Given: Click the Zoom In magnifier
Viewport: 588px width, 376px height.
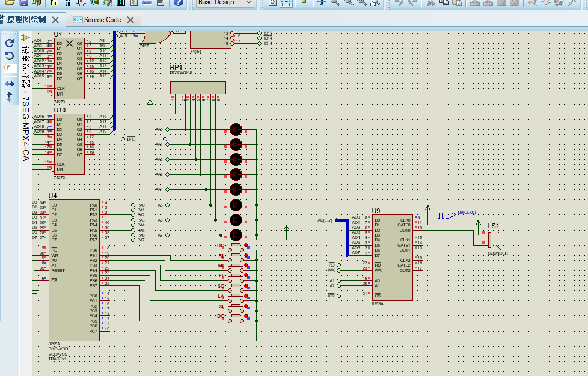Looking at the screenshot, I should [335, 2].
